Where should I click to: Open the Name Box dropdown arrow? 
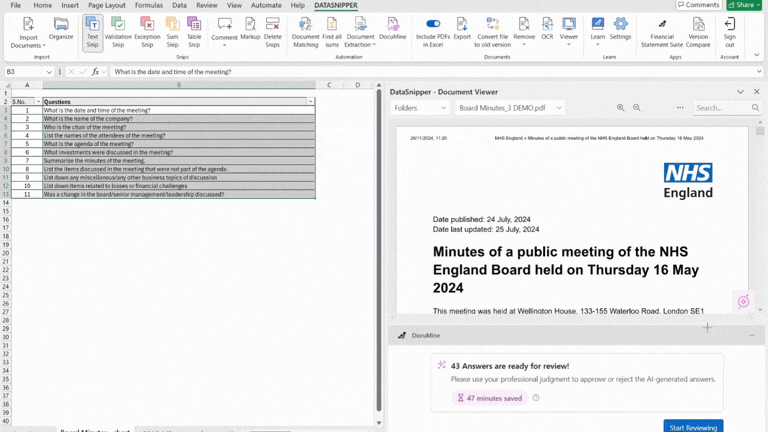49,72
